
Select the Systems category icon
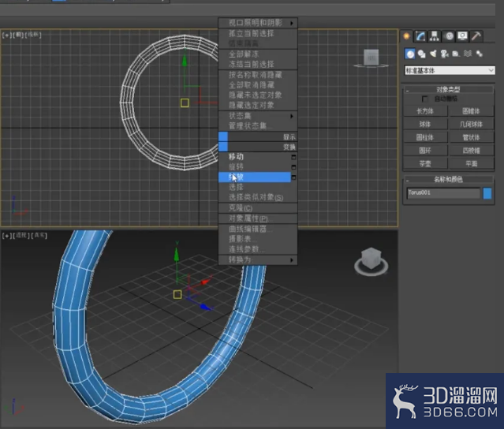click(x=480, y=54)
